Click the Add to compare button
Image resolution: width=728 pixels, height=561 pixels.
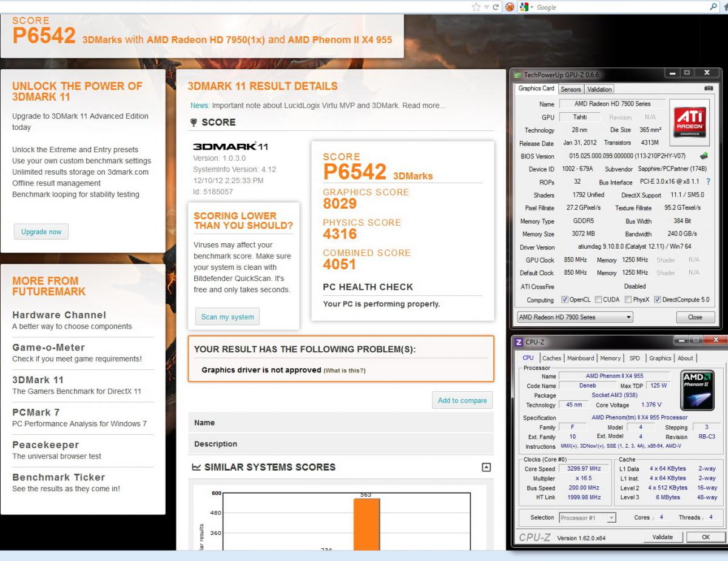click(x=462, y=400)
